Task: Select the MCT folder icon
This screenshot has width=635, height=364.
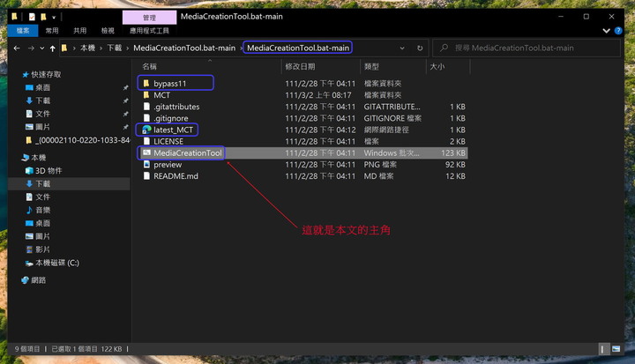Action: 146,95
